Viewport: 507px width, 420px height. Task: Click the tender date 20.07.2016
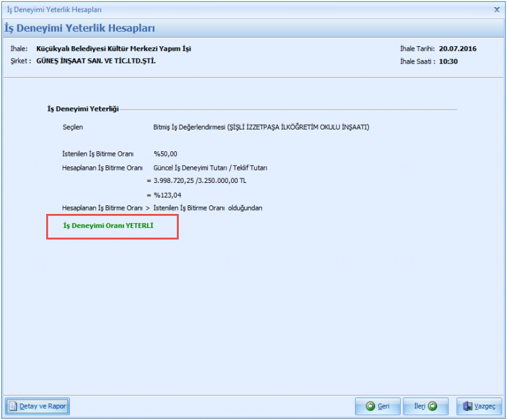point(457,49)
